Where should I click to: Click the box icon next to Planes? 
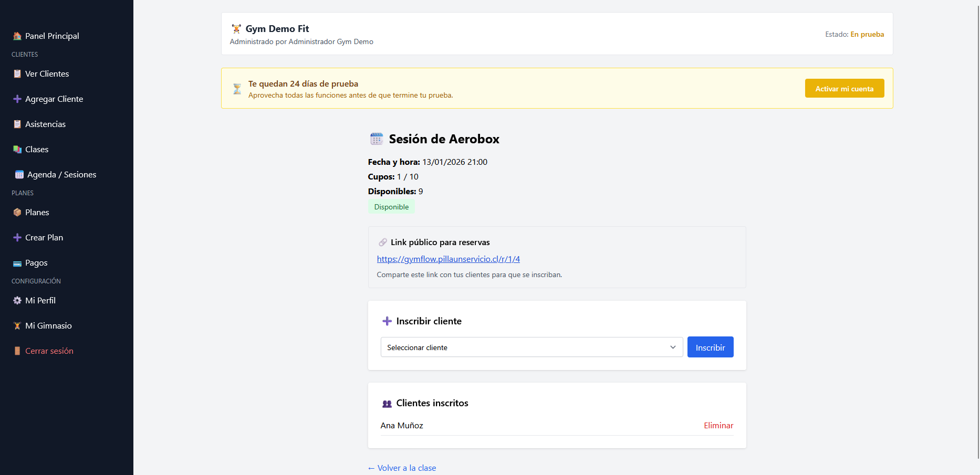[17, 213]
